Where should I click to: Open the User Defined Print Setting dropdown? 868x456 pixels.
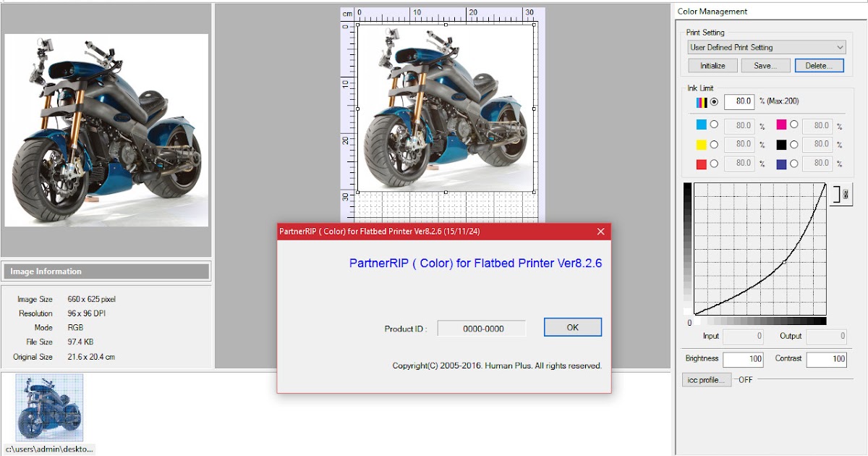tap(767, 47)
